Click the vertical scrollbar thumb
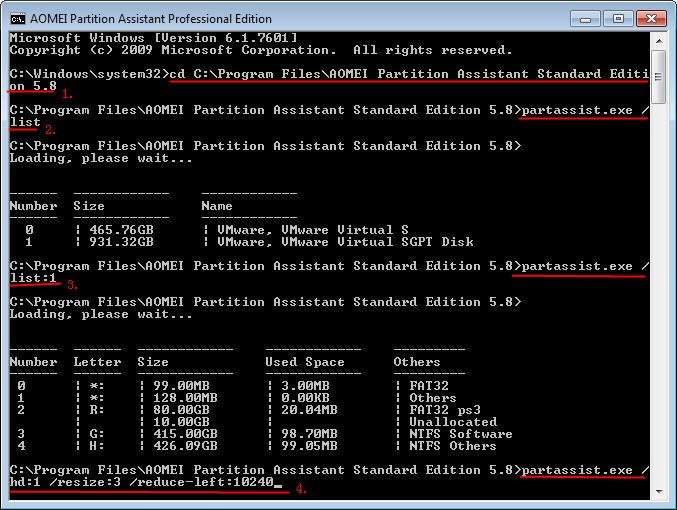This screenshot has height=510, width=677. pos(658,77)
